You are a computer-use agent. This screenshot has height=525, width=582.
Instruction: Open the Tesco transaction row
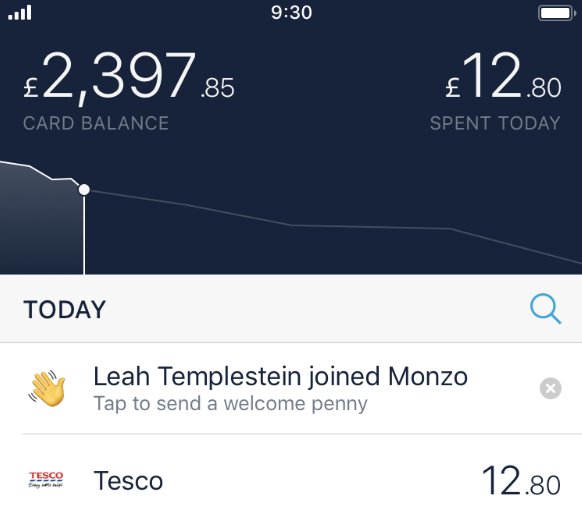pyautogui.click(x=291, y=480)
